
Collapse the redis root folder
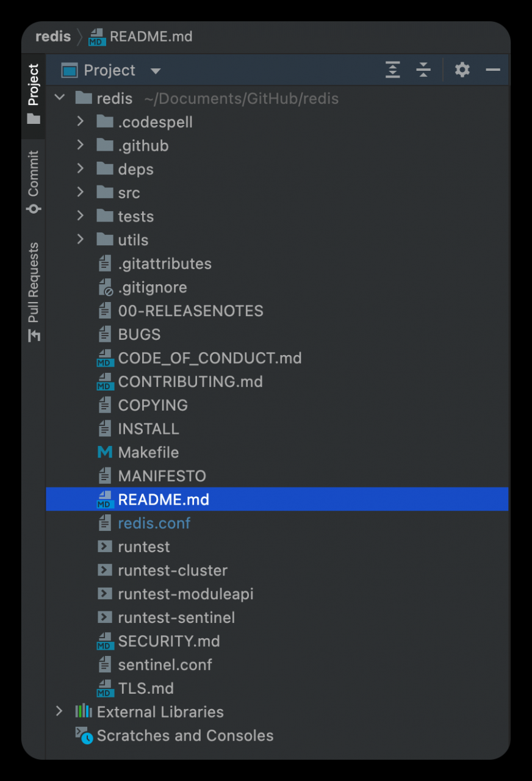click(x=59, y=98)
